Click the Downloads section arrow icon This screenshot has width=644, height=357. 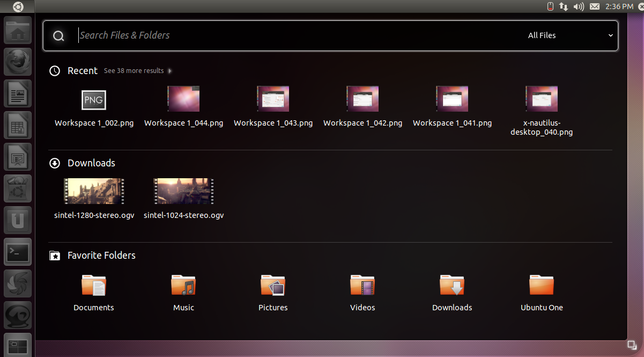(x=54, y=163)
